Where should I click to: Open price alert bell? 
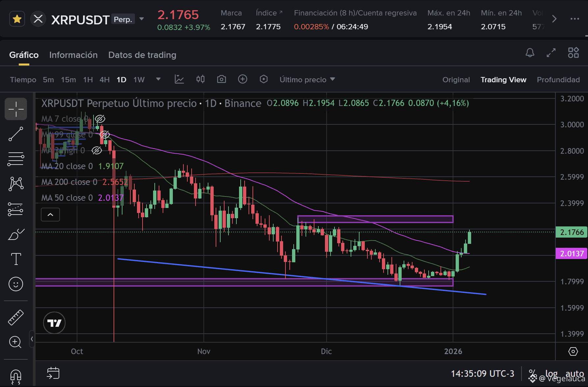pyautogui.click(x=530, y=53)
